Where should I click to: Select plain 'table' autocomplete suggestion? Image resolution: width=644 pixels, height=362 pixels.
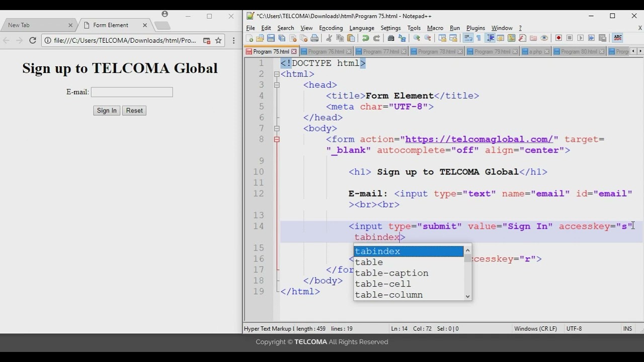[x=409, y=262]
